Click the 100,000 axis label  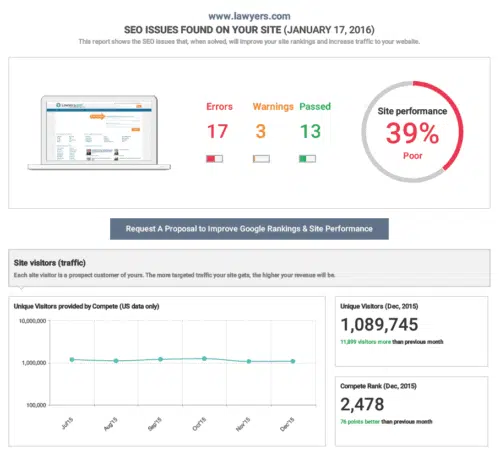coord(36,405)
